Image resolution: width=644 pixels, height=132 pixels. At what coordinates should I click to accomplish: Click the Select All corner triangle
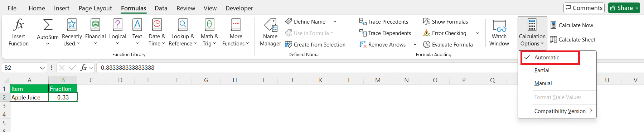(5, 80)
